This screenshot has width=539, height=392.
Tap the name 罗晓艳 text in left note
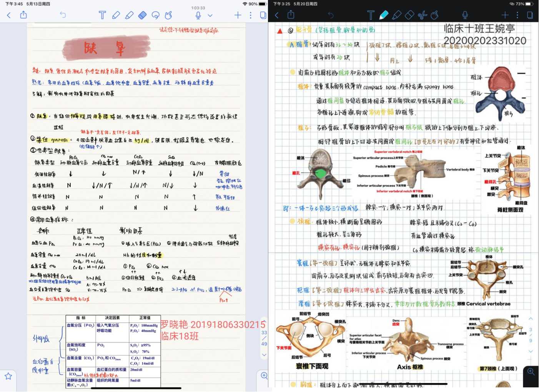(x=174, y=325)
